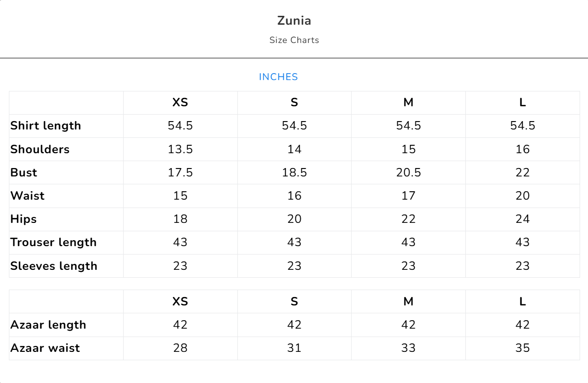Click the XS header above Shirt length table
This screenshot has width=588, height=383.
[x=180, y=103]
